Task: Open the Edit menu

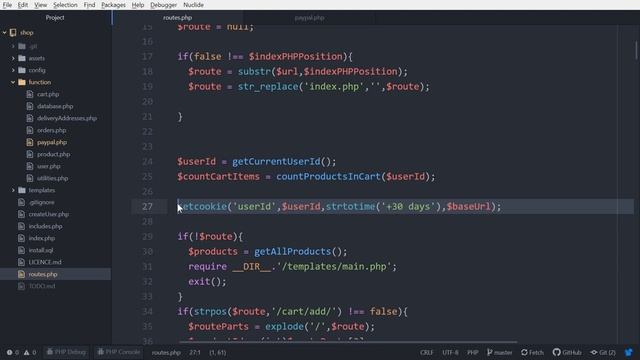Action: pos(23,5)
